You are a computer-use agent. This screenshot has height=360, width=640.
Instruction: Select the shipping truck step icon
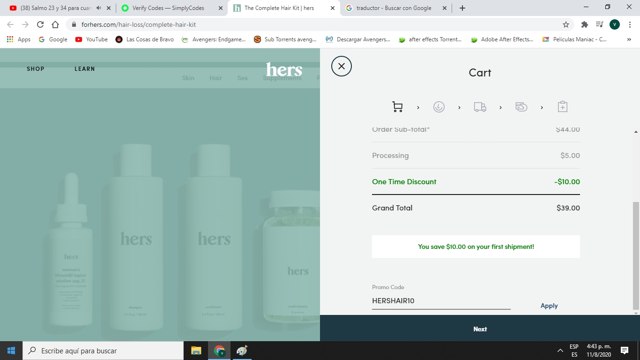[x=480, y=107]
